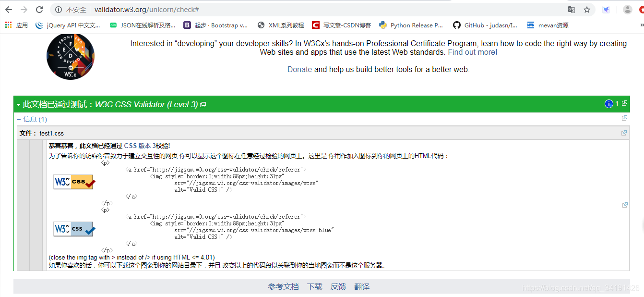
Task: Select the test1.css file row
Action: pyautogui.click(x=322, y=133)
